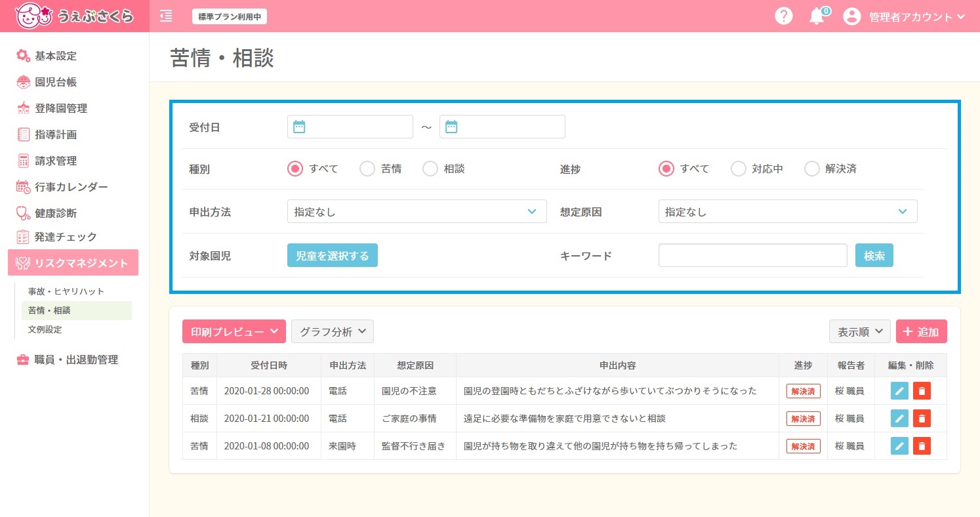Viewport: 980px width, 517px height.
Task: Click the 監督不行き届き cell
Action: tap(414, 446)
